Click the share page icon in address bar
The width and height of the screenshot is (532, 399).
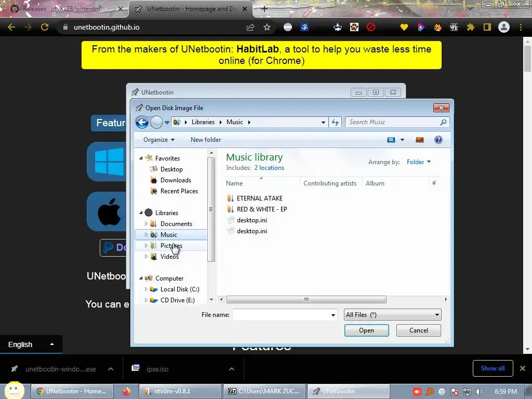pyautogui.click(x=250, y=27)
